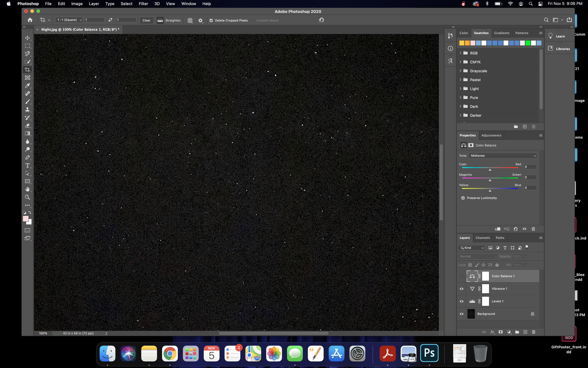Select the Eyedropper tool
Viewport: 588px width, 368px height.
click(28, 86)
